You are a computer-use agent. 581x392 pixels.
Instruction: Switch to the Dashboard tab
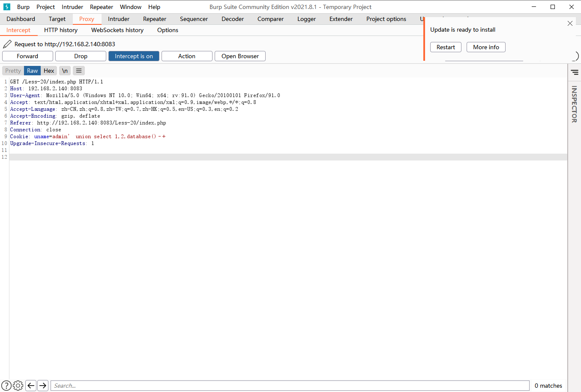(21, 19)
